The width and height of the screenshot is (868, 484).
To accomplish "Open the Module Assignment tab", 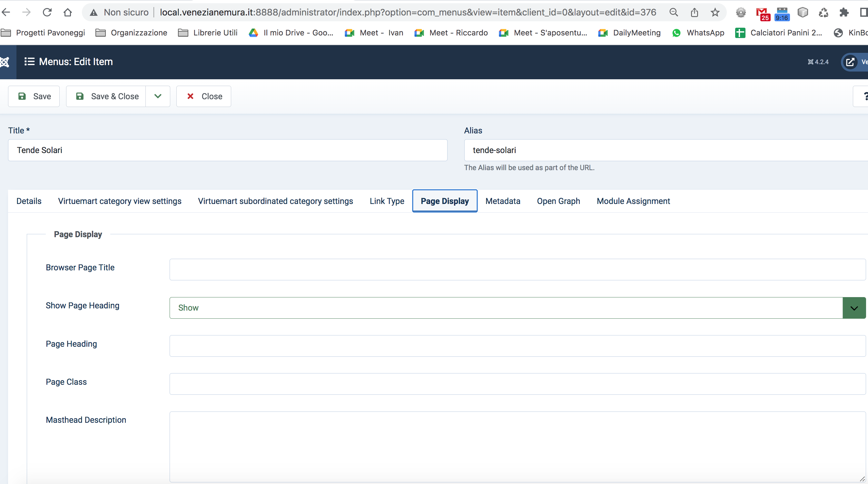I will coord(633,201).
